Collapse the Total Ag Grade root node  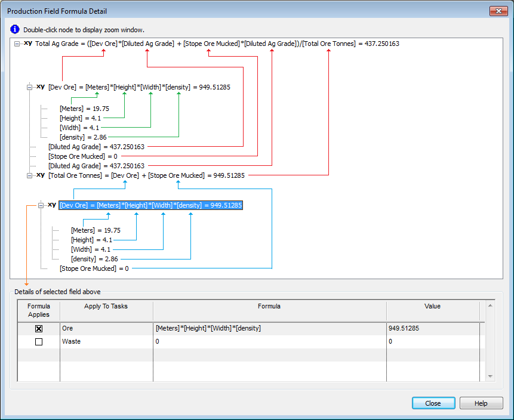pyautogui.click(x=17, y=44)
